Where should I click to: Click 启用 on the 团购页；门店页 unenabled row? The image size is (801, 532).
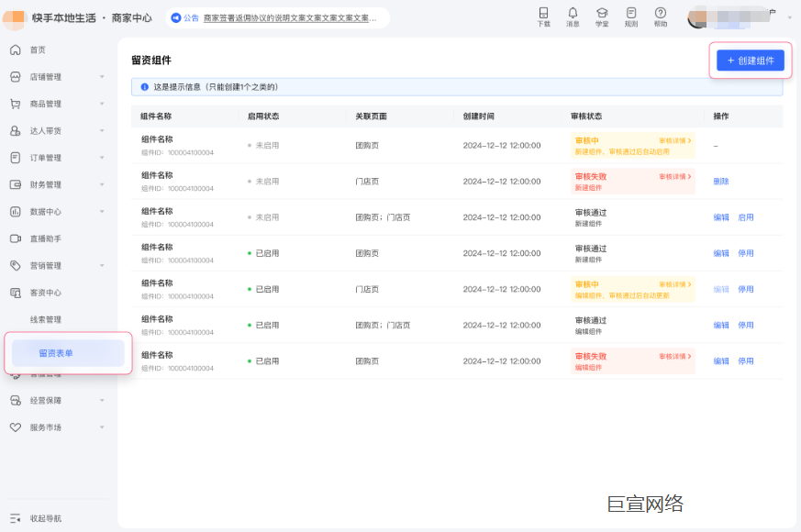746,217
